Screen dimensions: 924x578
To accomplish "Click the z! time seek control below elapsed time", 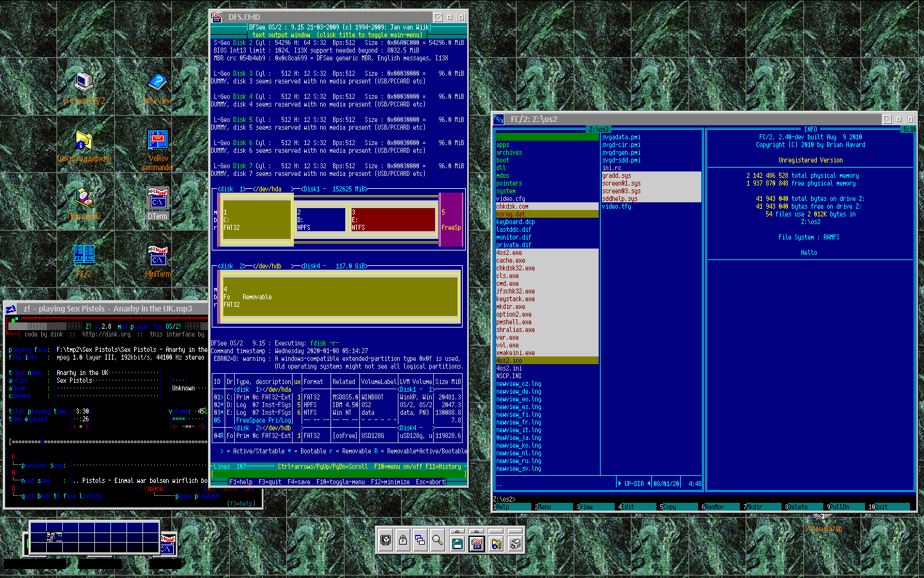I will tap(81, 426).
